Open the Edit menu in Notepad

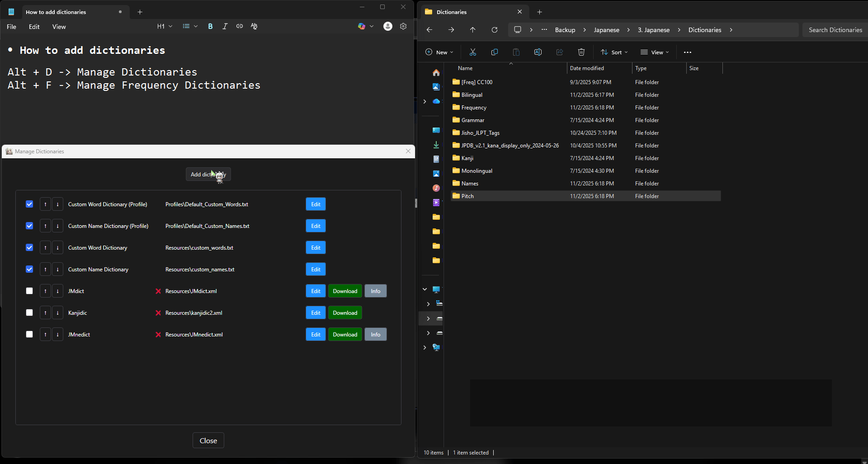[34, 27]
